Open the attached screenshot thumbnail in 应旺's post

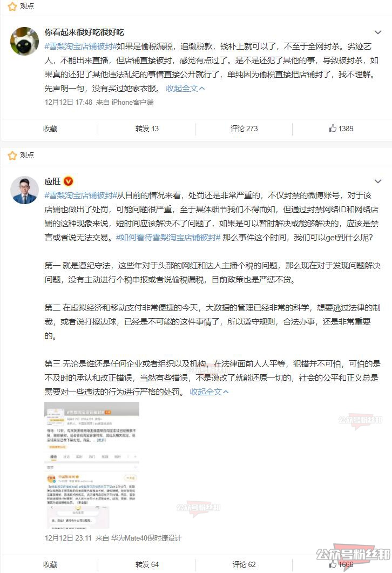click(92, 465)
